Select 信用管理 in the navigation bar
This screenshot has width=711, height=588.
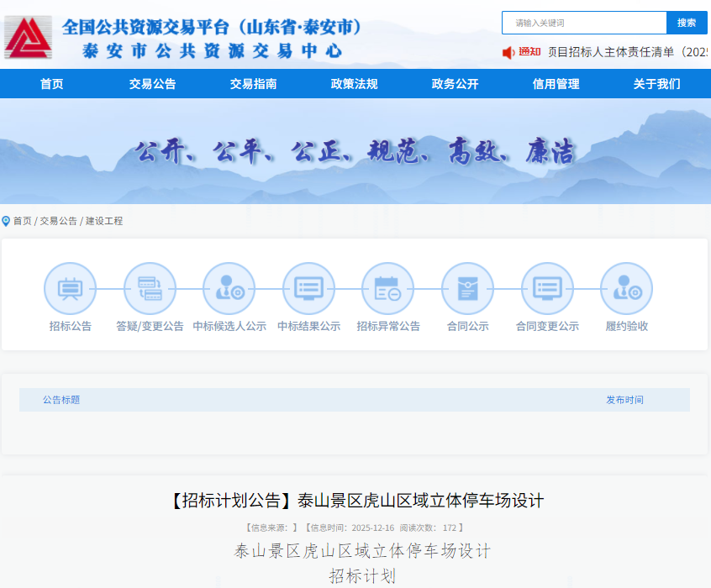pos(556,84)
